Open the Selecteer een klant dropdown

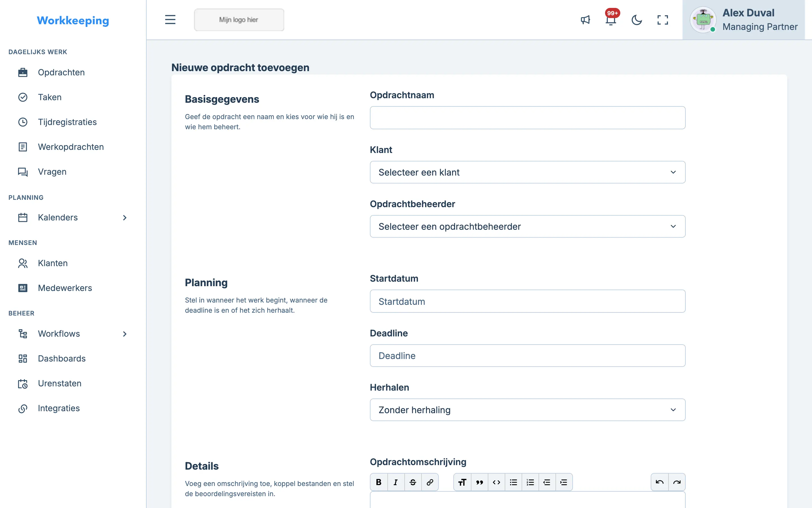click(x=528, y=172)
